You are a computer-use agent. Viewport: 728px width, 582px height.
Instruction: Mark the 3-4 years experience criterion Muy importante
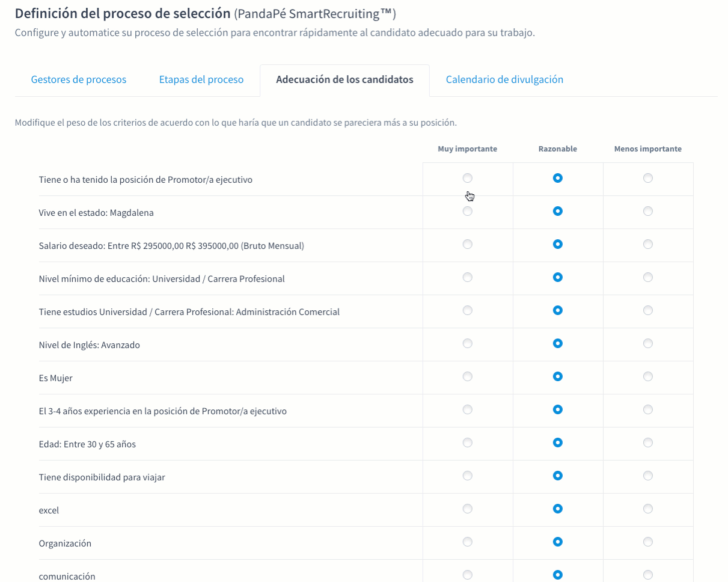tap(468, 409)
